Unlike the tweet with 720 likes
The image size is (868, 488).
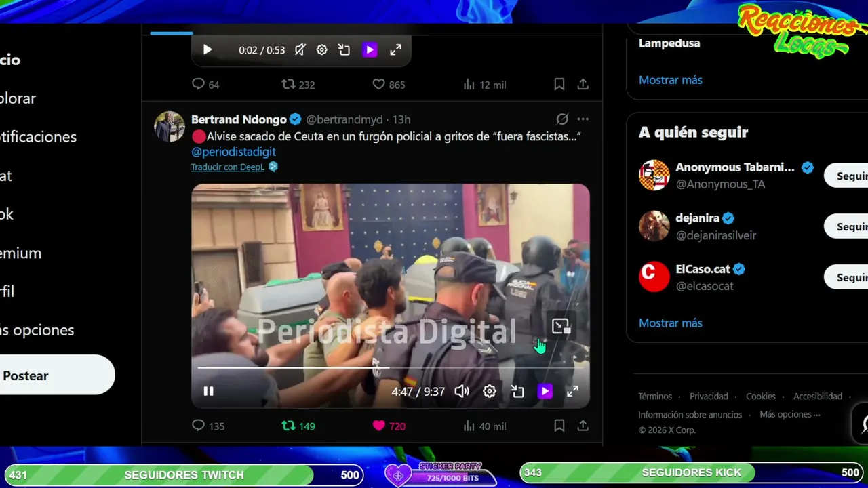click(389, 426)
